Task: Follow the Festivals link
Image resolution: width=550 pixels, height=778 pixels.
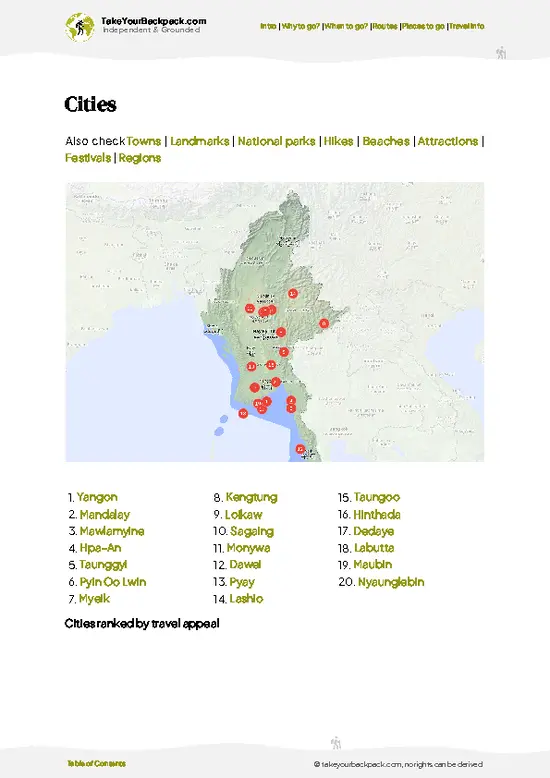Action: click(88, 158)
